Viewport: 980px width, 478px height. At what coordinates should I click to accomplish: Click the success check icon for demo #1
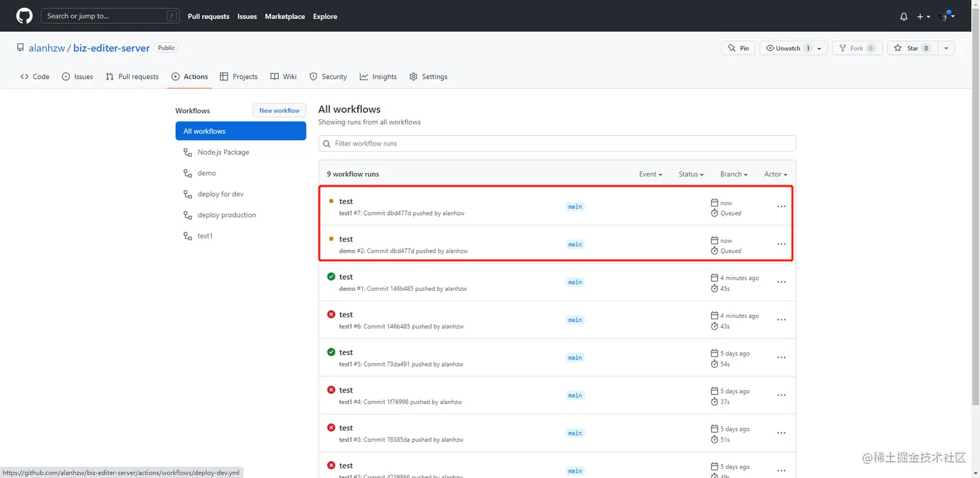(x=331, y=277)
